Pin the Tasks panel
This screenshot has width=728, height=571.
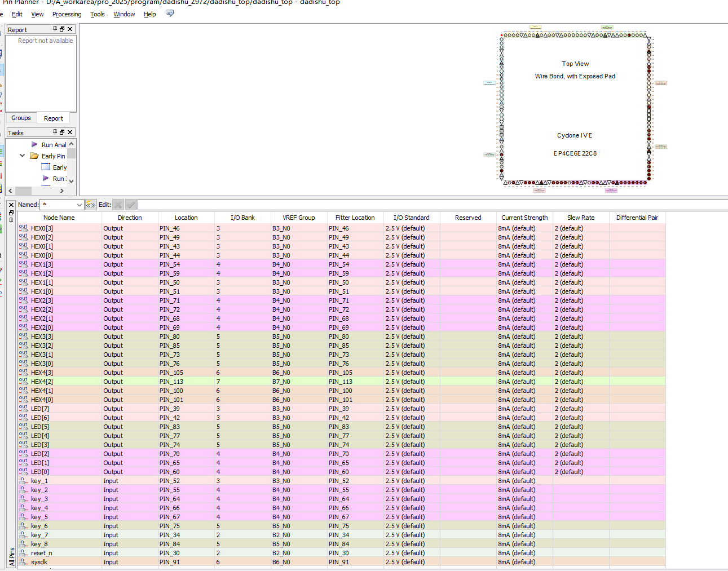click(x=55, y=132)
